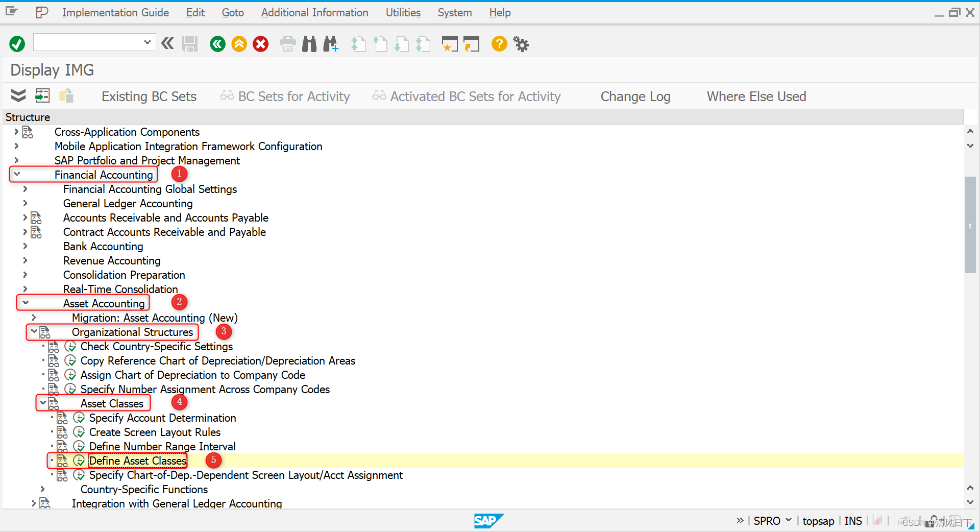Collapse the Asset Accounting node

point(26,303)
